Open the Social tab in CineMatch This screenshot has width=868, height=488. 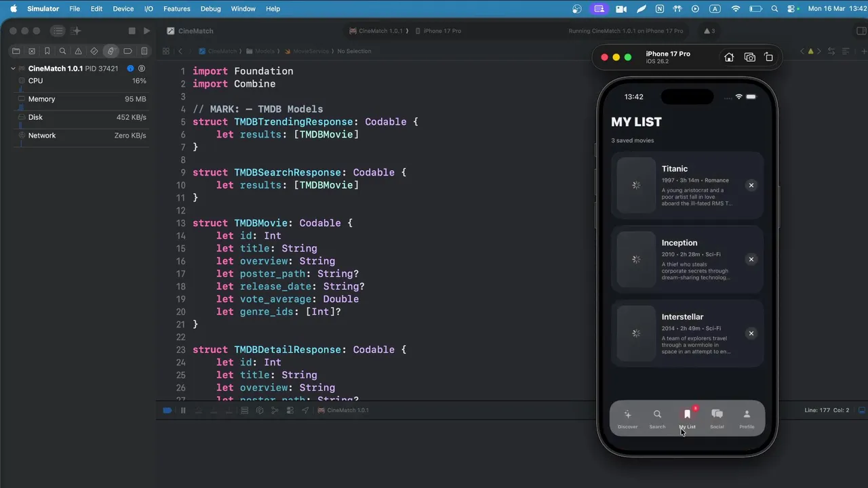pos(717,419)
